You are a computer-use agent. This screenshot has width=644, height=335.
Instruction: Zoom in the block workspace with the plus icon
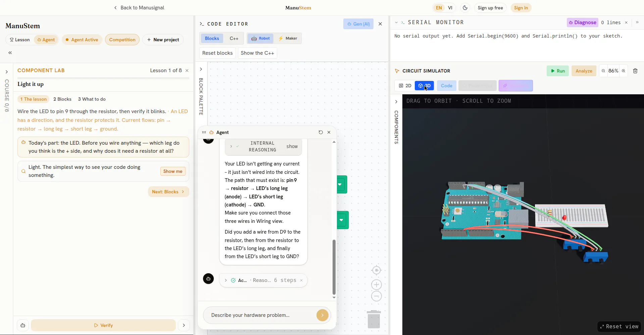tap(377, 285)
